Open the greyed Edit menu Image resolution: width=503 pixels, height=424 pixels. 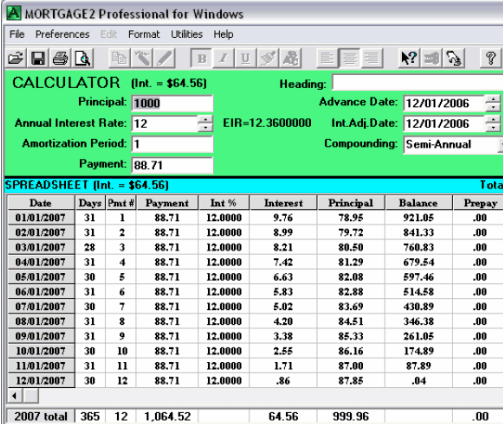click(109, 34)
